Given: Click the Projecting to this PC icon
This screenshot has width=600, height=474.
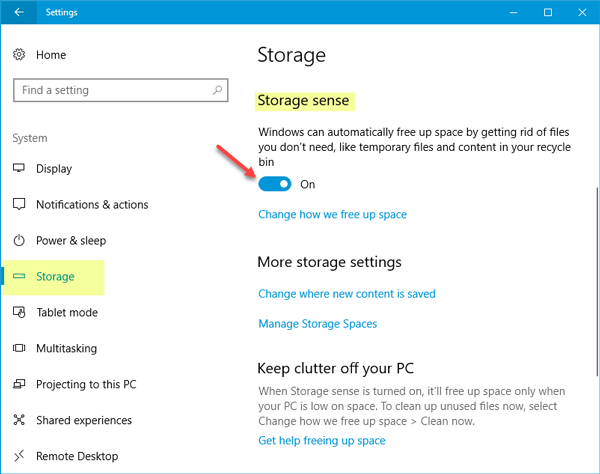Looking at the screenshot, I should (x=19, y=385).
